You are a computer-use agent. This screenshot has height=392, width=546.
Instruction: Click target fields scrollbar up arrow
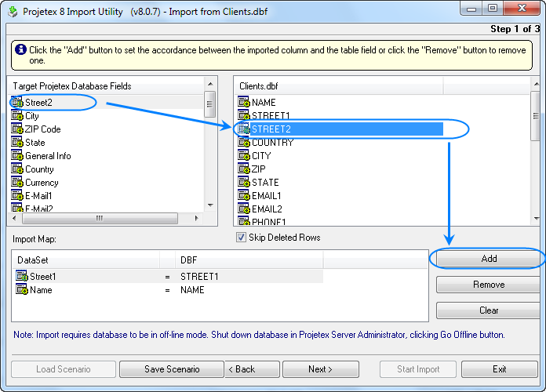[210, 84]
